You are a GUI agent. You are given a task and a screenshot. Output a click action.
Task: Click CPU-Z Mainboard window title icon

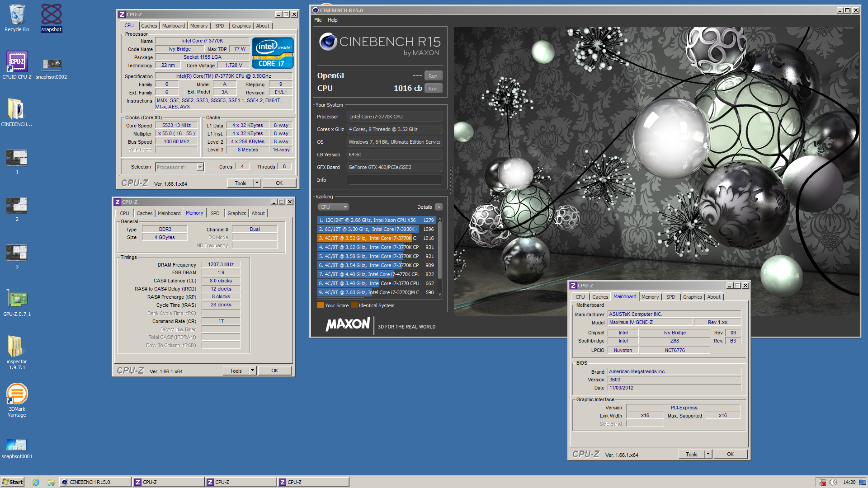point(573,286)
